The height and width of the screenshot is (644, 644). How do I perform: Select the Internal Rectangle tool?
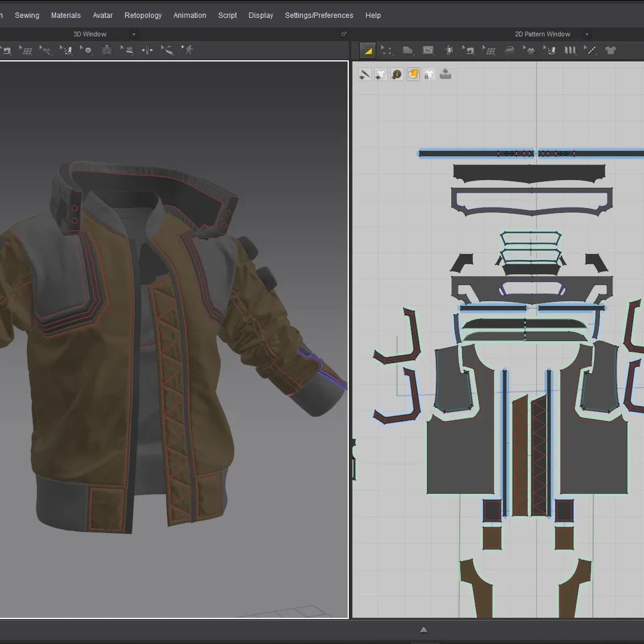(428, 51)
